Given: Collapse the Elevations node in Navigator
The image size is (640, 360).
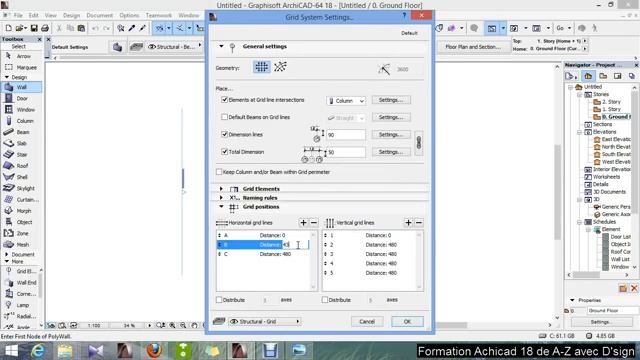Looking at the screenshot, I should point(580,132).
